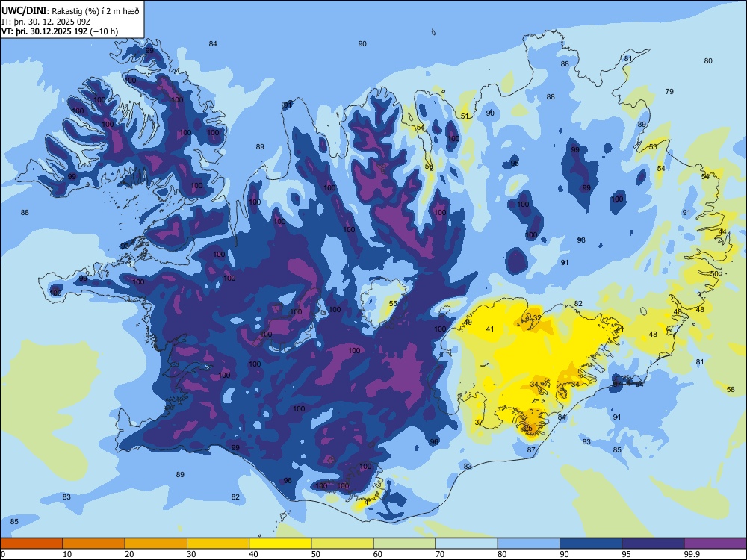Screen dimensions: 747x560
Task: Click the 'UWC/DINI: Rakastig (%) í 2 m hæð' title
Action: 70,11
